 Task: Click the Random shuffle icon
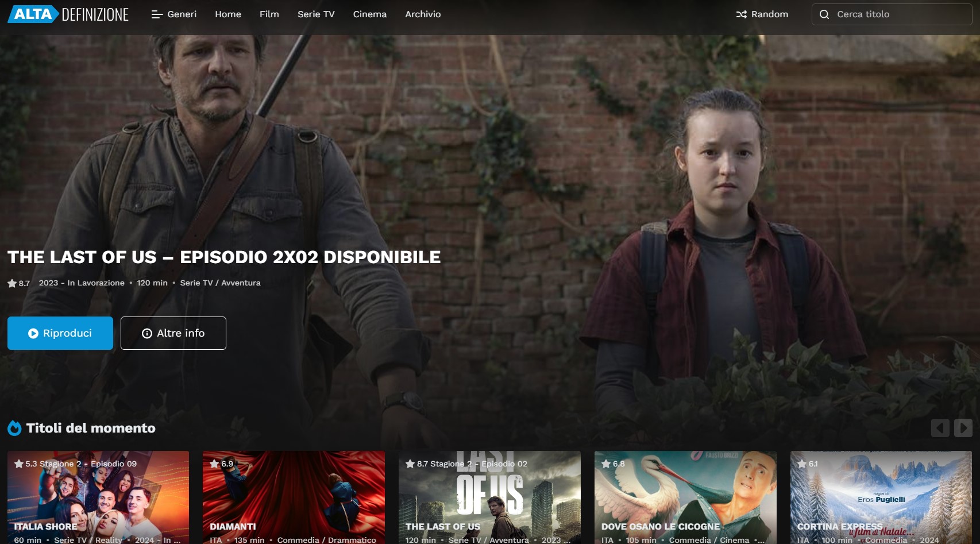(742, 14)
